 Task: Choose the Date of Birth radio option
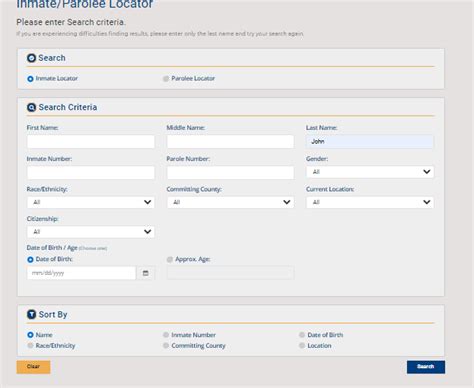click(x=30, y=259)
